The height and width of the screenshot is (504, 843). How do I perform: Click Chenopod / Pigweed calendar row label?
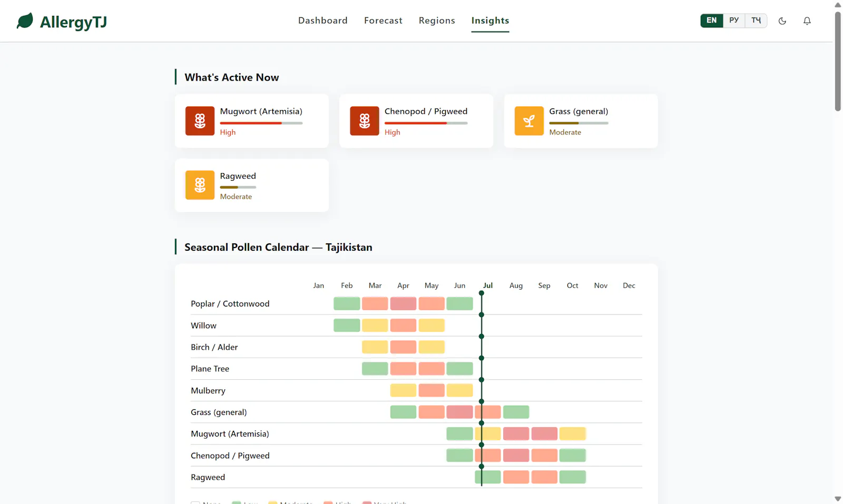coord(230,456)
